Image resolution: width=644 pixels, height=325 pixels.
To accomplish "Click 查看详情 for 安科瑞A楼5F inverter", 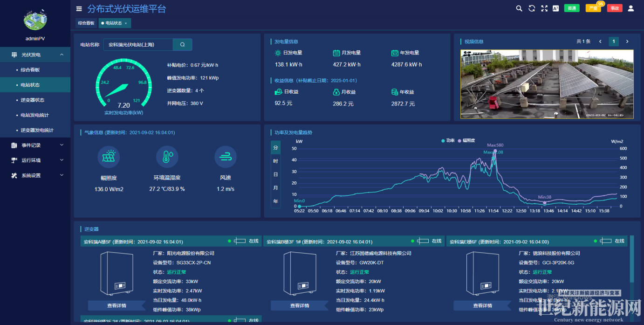I will (116, 305).
